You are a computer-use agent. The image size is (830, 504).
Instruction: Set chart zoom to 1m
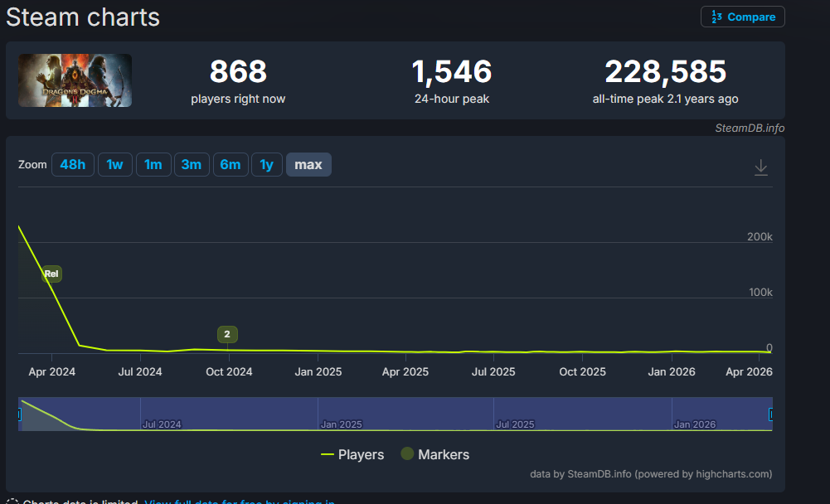[153, 165]
